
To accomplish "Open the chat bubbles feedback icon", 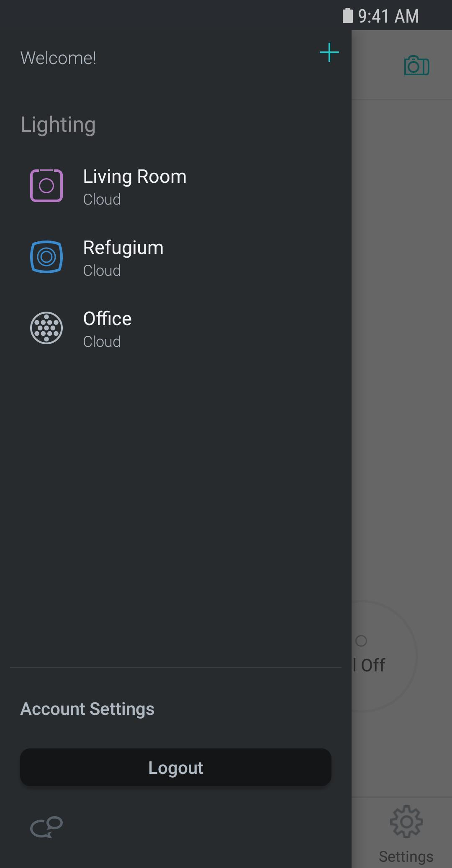I will [x=46, y=827].
